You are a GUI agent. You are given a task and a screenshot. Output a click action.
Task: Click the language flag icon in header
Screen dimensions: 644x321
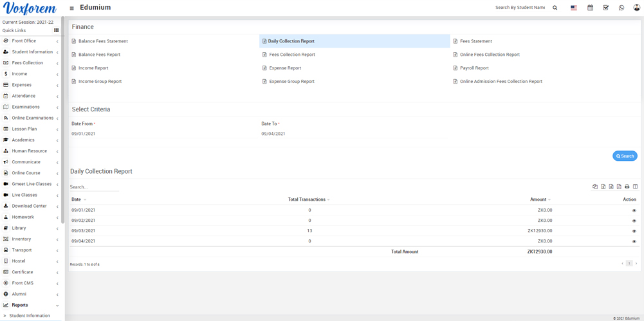(574, 8)
